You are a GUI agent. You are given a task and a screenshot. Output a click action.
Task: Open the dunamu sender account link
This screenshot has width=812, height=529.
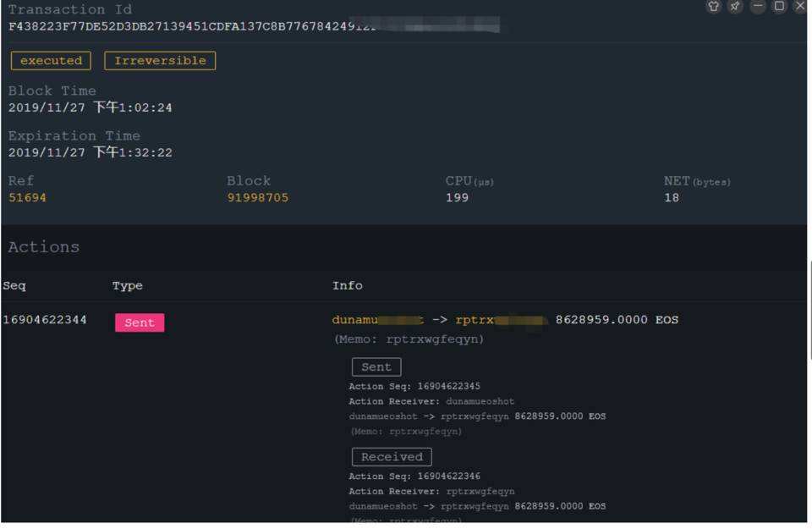point(377,320)
